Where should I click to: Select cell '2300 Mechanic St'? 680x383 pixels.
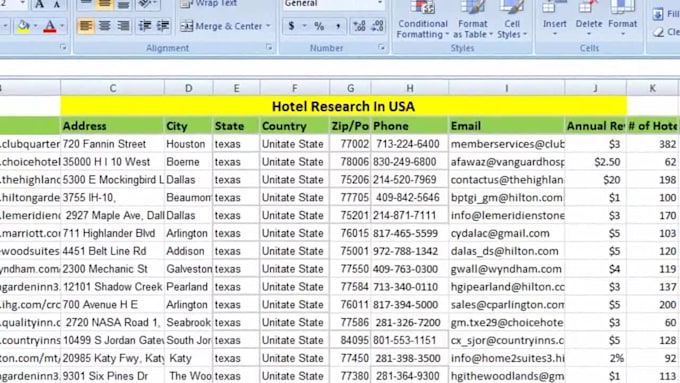point(113,269)
